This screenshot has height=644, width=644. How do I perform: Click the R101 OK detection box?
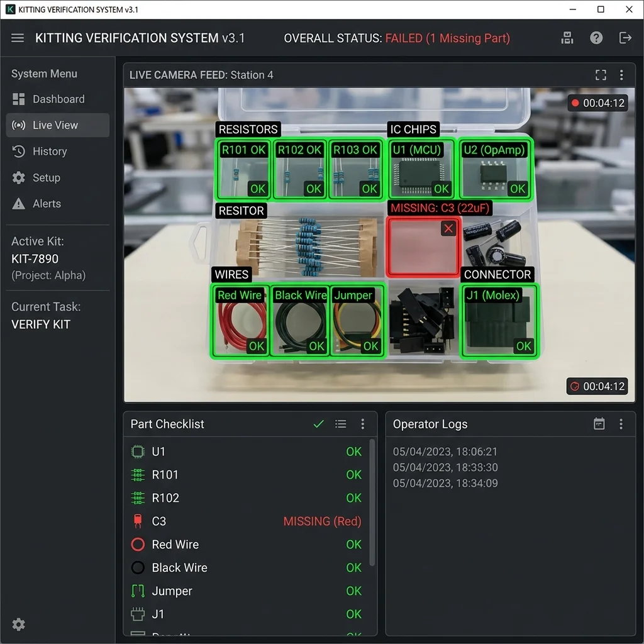[243, 169]
